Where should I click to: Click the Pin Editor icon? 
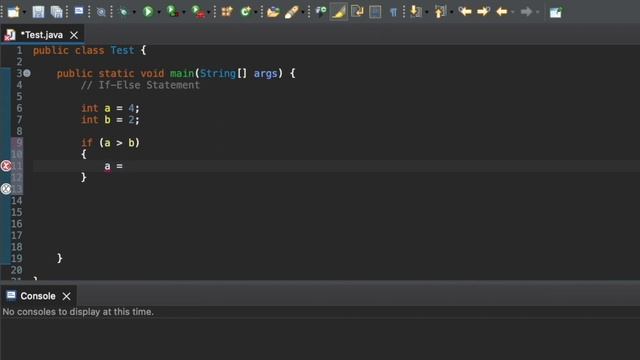(556, 12)
